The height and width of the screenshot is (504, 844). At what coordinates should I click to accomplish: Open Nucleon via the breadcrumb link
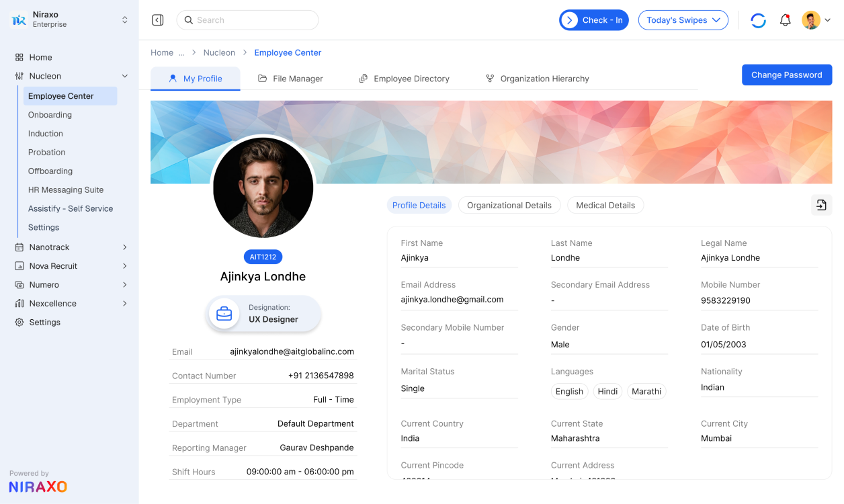[219, 52]
